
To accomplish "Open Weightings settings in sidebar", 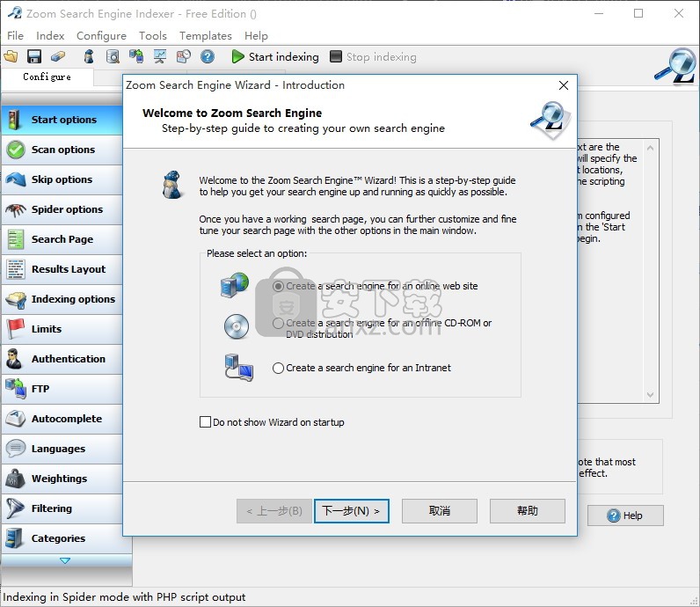I will 62,479.
